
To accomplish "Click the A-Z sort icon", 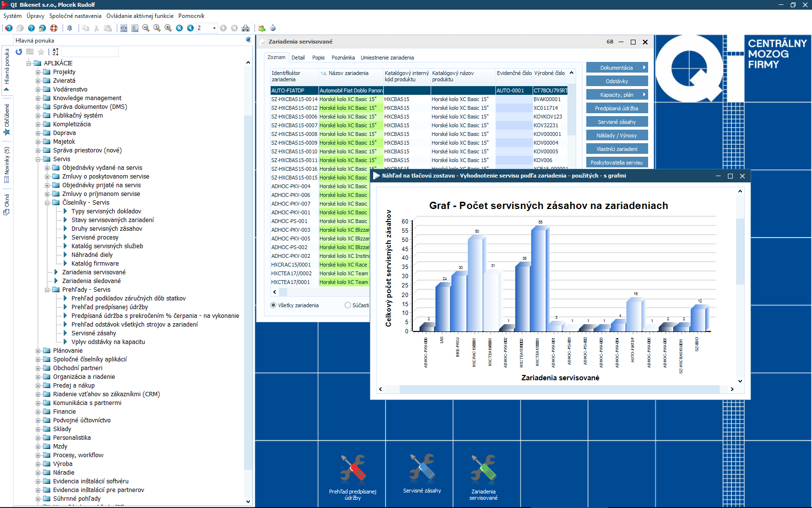I will tap(56, 52).
